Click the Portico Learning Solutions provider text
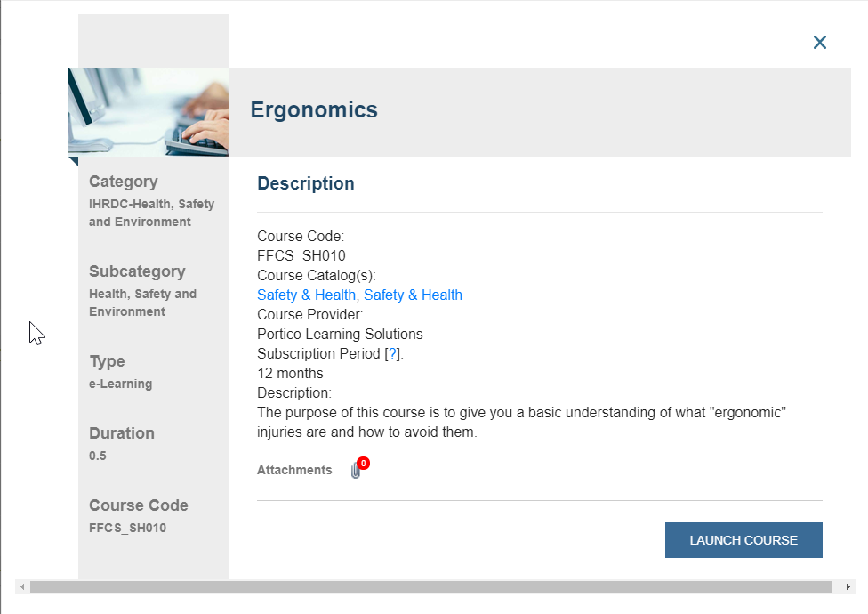 click(x=340, y=335)
